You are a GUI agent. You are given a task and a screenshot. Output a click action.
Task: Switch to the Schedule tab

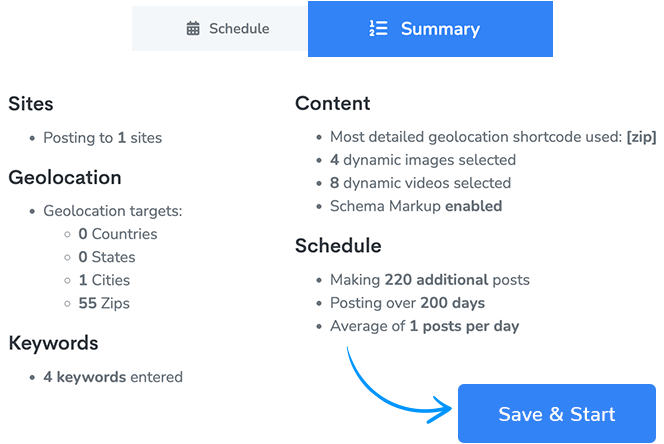coord(220,28)
